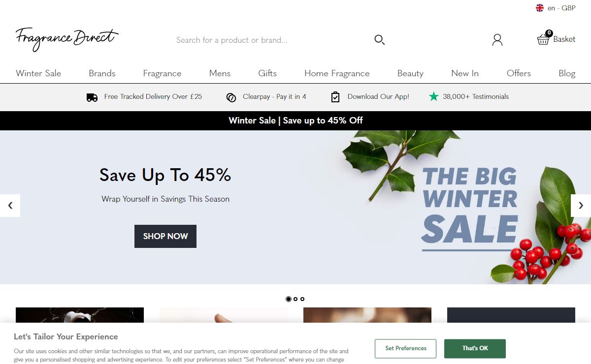Image resolution: width=591 pixels, height=364 pixels.
Task: Accept cookies with That's OK button
Action: coord(475,348)
